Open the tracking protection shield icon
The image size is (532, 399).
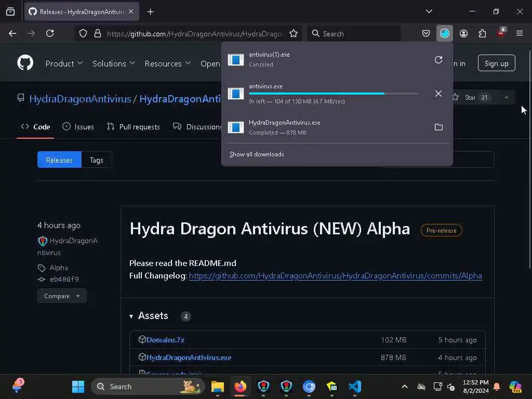pos(83,34)
